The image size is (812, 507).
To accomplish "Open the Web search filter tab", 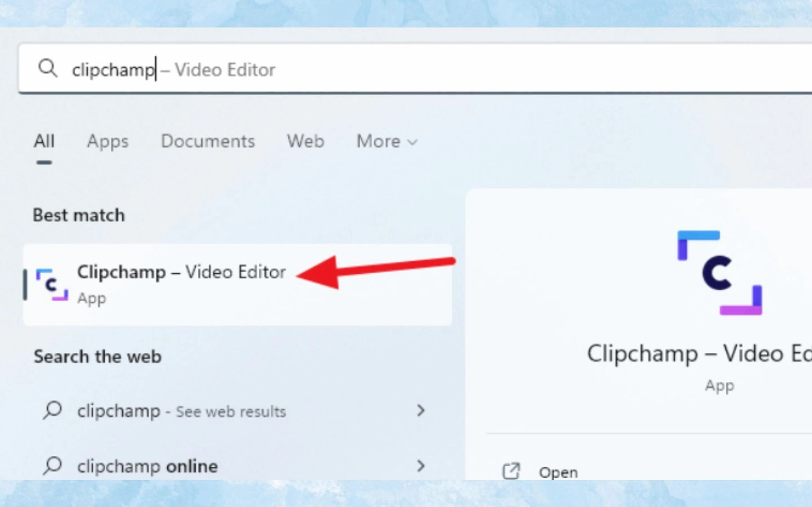I will pyautogui.click(x=305, y=141).
